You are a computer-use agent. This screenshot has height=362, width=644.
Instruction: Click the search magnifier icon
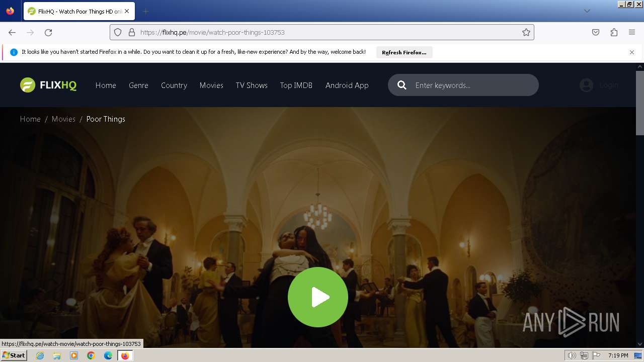[x=402, y=85]
